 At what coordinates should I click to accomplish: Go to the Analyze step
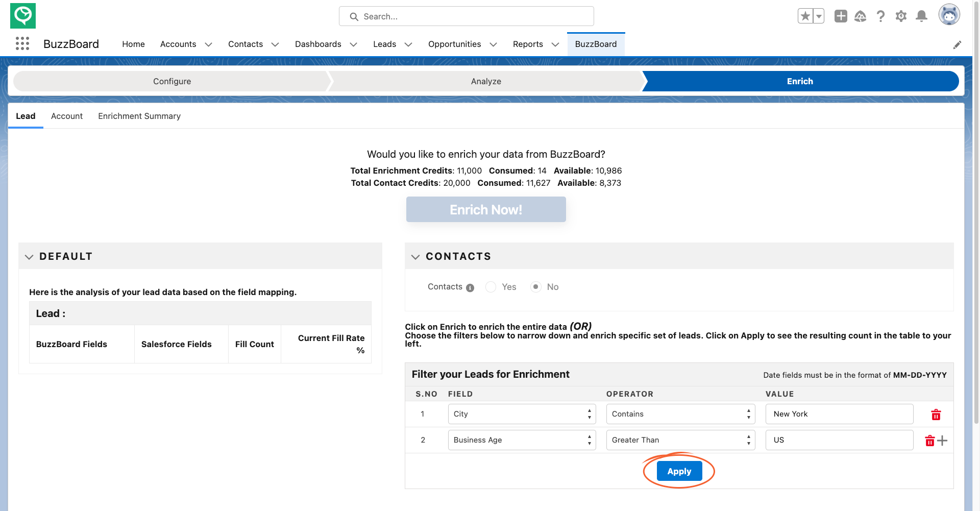(486, 81)
